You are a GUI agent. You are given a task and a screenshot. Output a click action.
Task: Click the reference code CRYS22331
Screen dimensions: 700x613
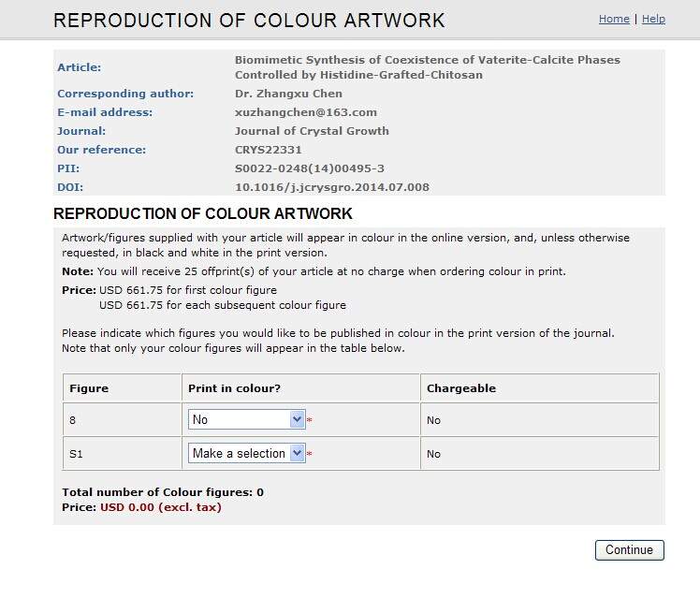(x=269, y=150)
